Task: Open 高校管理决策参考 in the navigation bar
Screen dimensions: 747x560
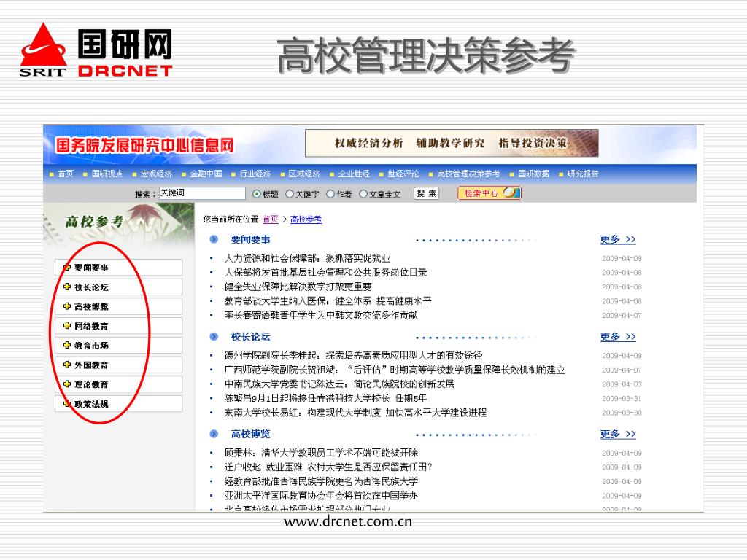Action: click(x=468, y=174)
